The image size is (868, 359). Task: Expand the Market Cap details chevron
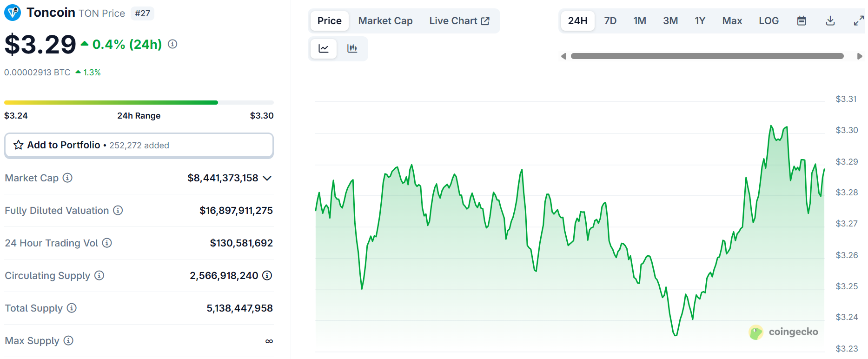pos(267,178)
